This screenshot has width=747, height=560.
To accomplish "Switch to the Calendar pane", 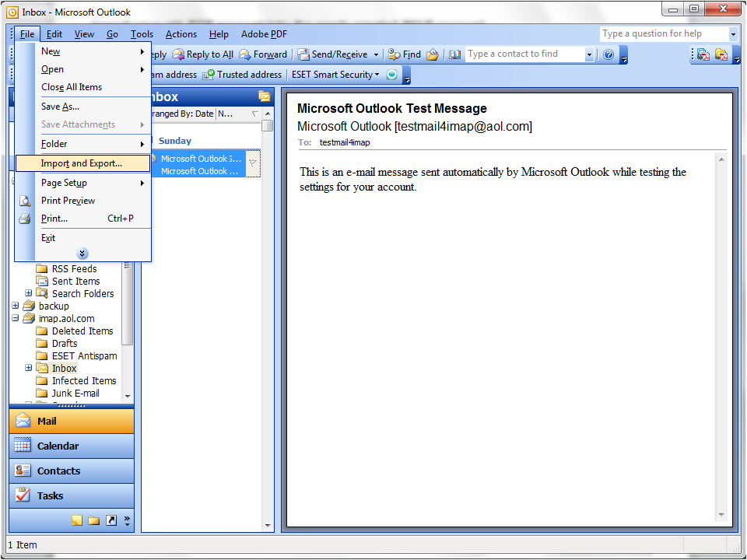I will 72,446.
